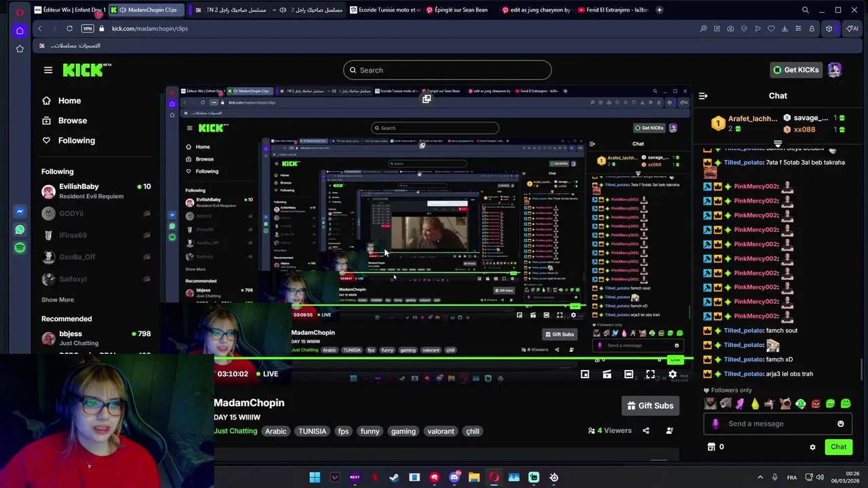Open Browse in Kick sidebar

(64, 121)
